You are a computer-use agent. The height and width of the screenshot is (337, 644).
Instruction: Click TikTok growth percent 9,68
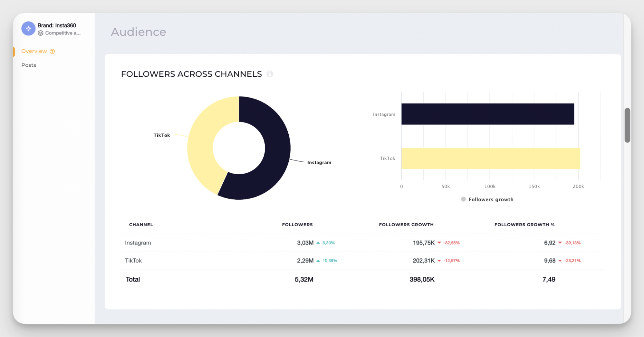tap(550, 261)
